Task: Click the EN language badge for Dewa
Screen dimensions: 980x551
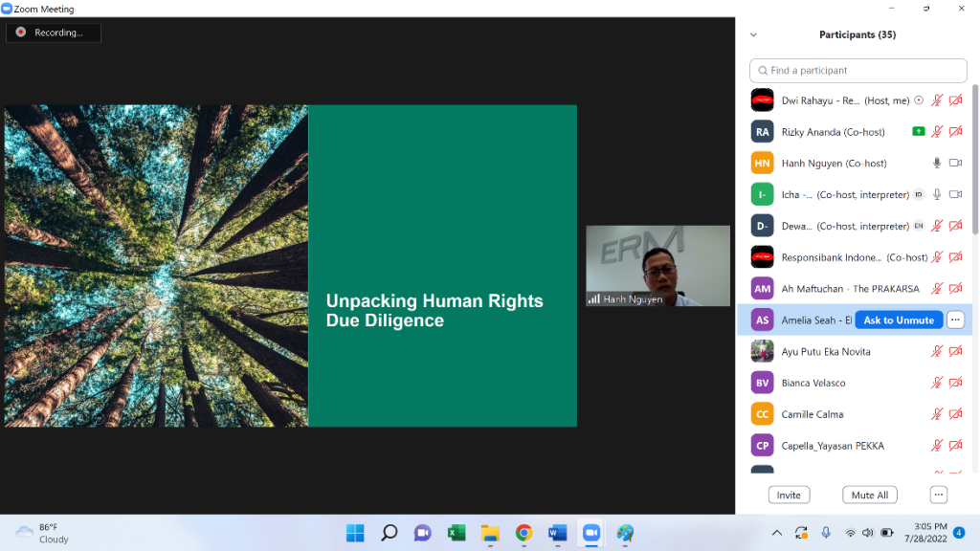Action: tap(918, 226)
